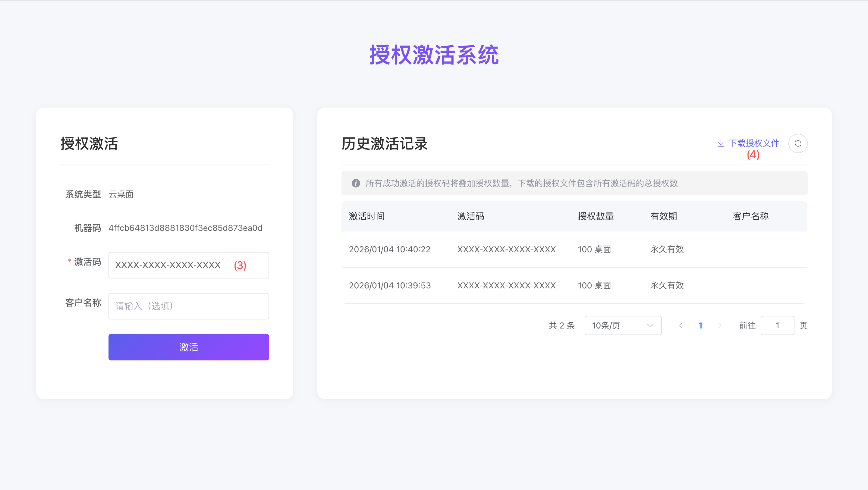Click the page size dropdown chevron
868x490 pixels.
(650, 325)
